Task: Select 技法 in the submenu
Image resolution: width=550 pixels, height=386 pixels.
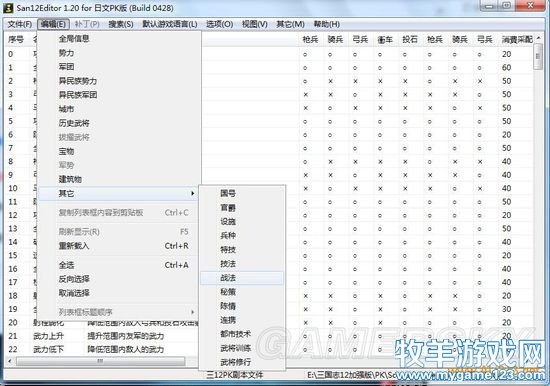Action: (242, 264)
